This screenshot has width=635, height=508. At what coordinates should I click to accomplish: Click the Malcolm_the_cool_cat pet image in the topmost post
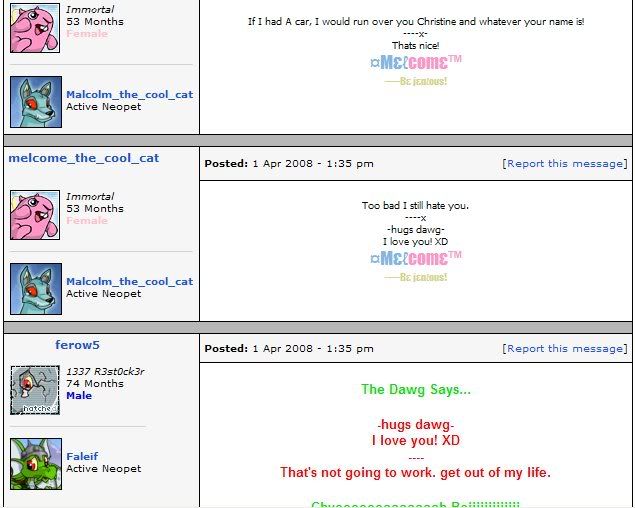coord(36,101)
